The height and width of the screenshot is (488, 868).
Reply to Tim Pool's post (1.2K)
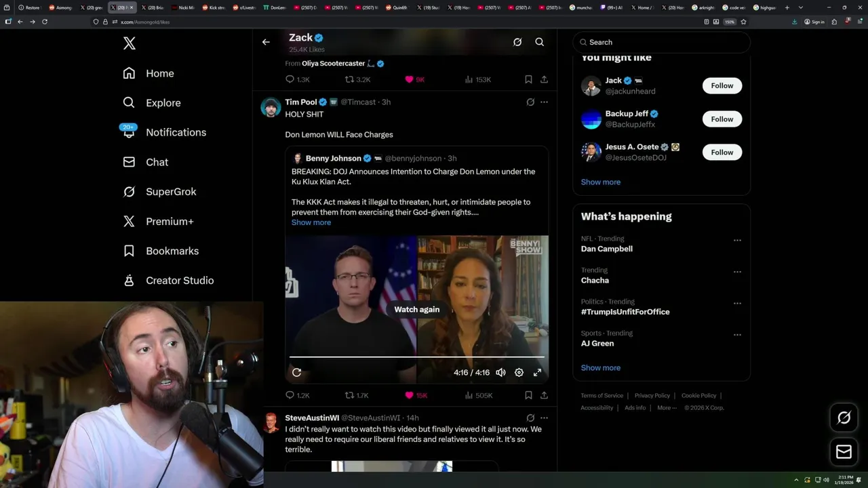(297, 395)
